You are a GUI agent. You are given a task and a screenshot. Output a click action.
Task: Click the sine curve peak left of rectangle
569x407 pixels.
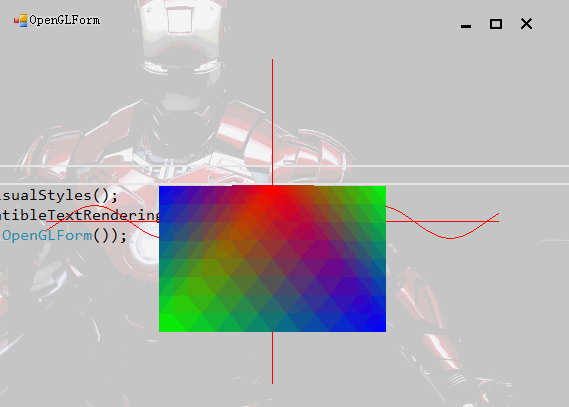tap(95, 206)
